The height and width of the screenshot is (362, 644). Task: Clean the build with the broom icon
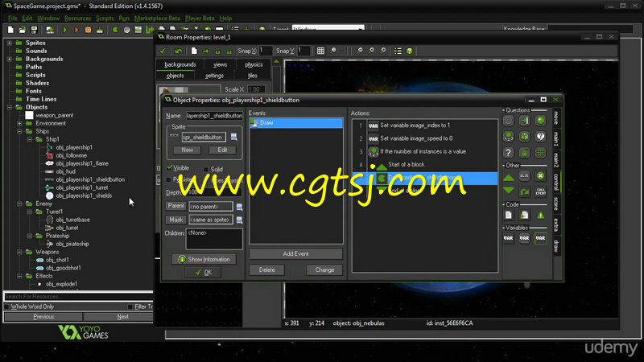99,30
